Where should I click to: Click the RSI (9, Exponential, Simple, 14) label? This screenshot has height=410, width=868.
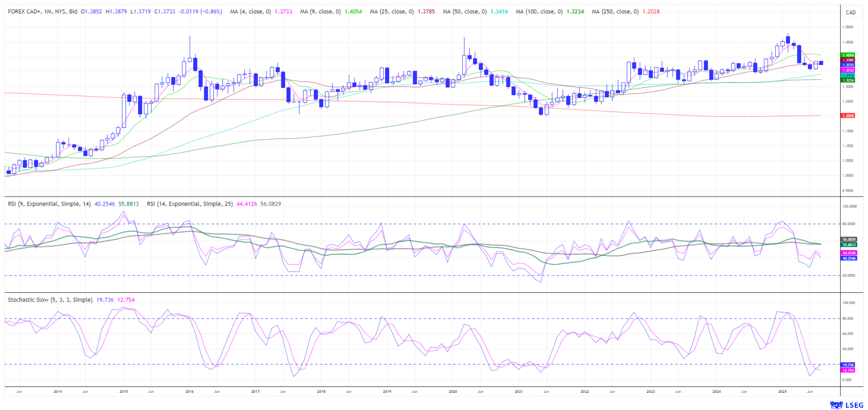49,204
